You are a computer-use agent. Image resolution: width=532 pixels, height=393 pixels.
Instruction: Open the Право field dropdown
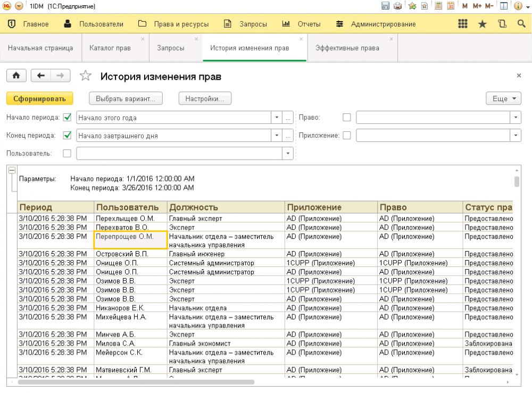(516, 118)
